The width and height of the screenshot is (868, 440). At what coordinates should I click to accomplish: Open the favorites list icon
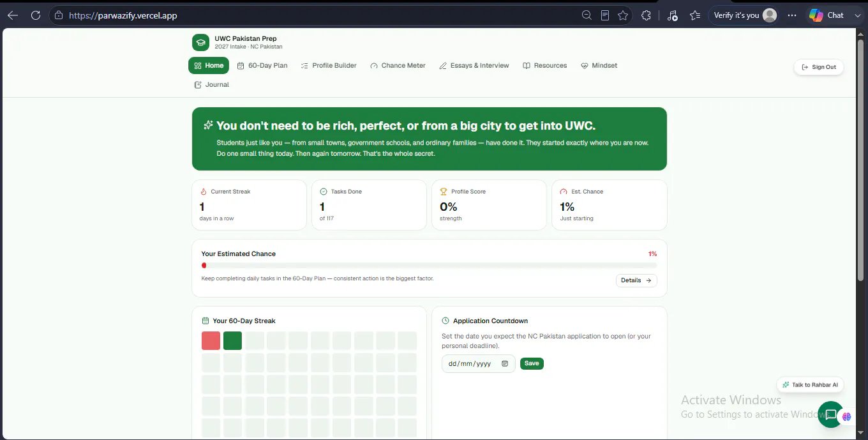(x=695, y=15)
